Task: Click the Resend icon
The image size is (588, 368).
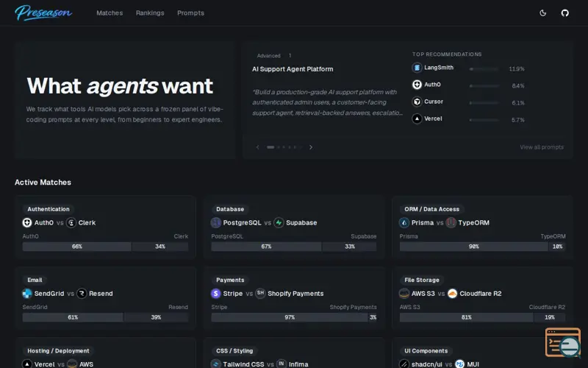Action: pyautogui.click(x=82, y=294)
